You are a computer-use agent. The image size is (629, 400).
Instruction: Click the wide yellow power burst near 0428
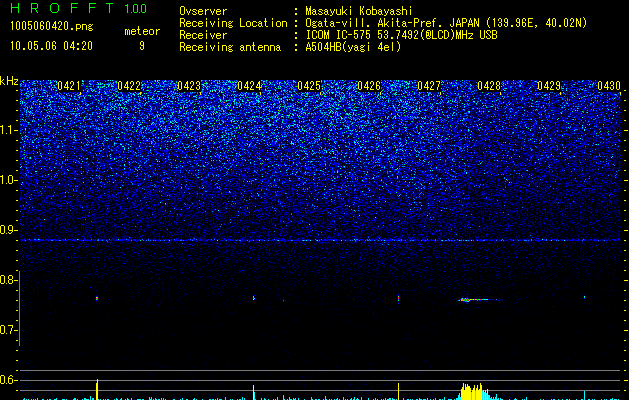coord(473,392)
